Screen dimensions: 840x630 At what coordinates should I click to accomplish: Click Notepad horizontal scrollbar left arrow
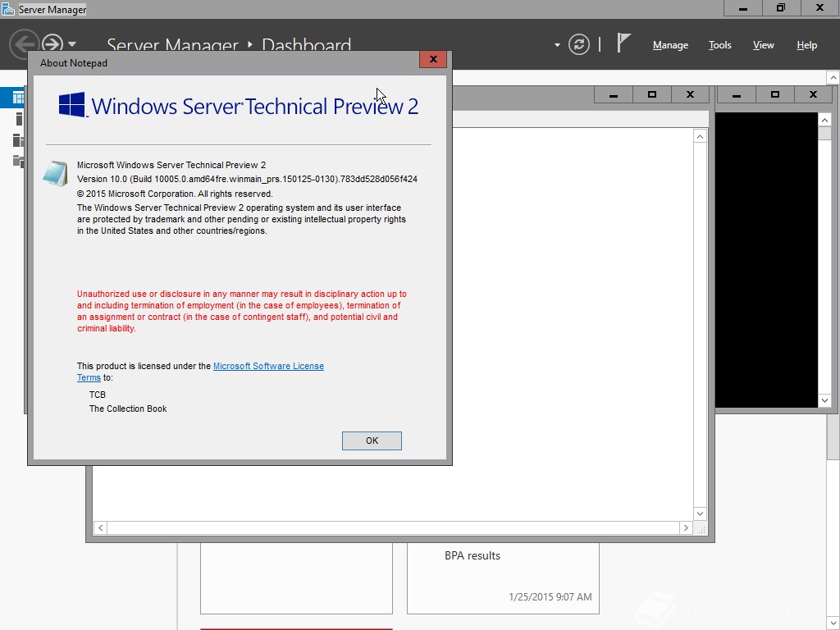(x=101, y=527)
